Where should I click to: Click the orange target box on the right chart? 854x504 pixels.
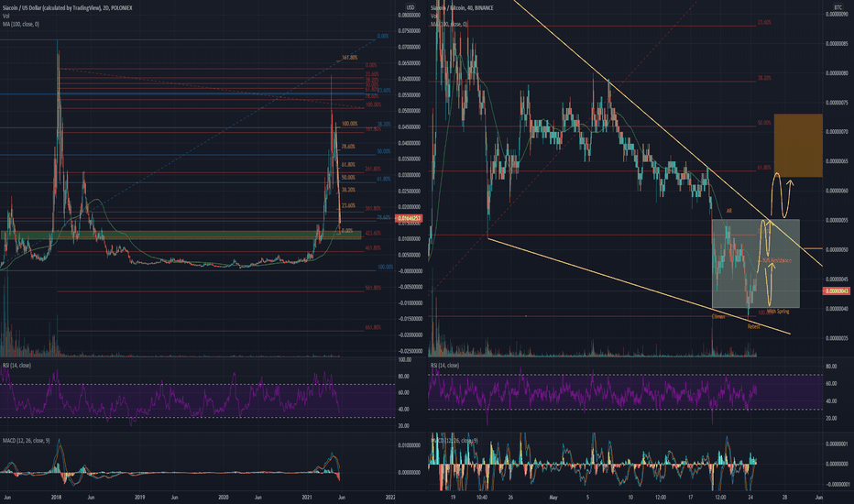798,146
